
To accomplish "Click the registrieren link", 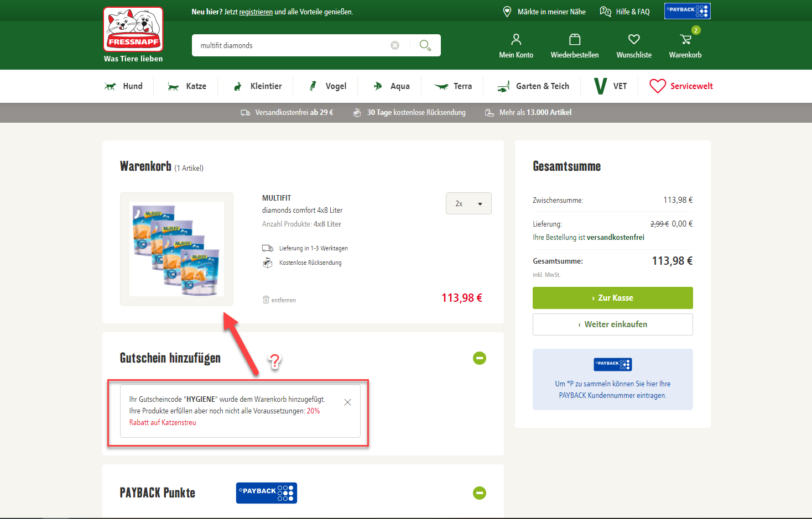I will [x=256, y=12].
